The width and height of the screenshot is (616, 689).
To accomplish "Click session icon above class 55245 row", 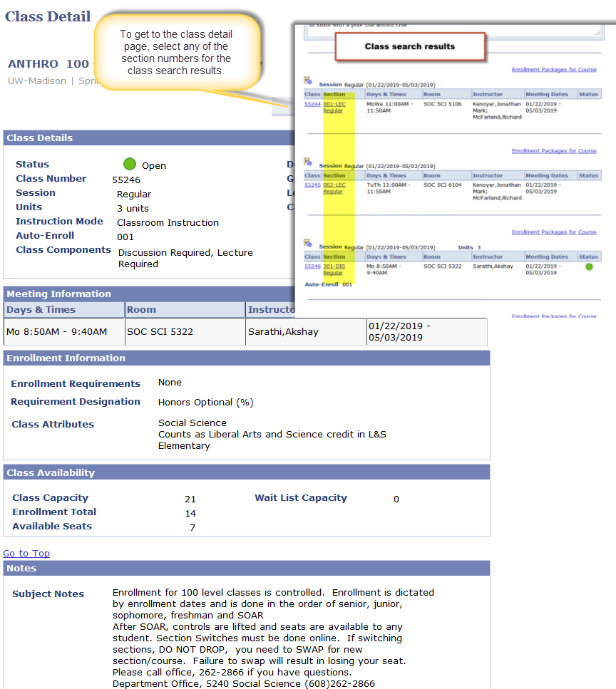I will click(308, 162).
